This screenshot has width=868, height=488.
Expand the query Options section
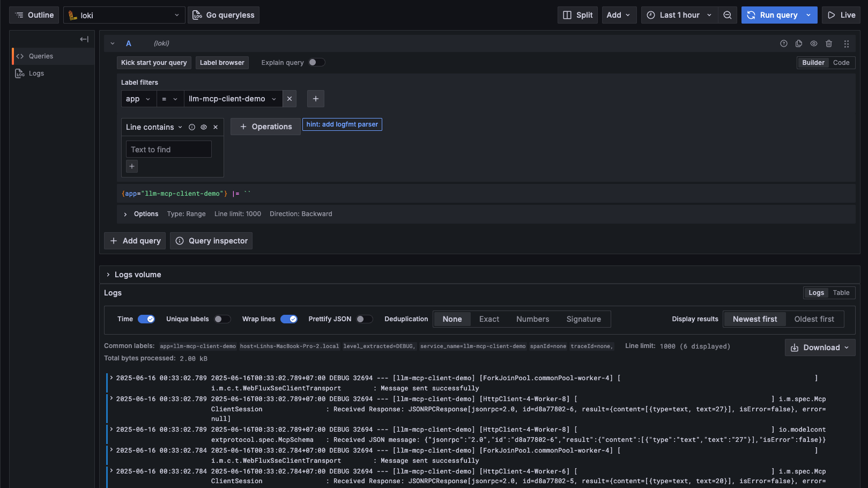point(146,214)
